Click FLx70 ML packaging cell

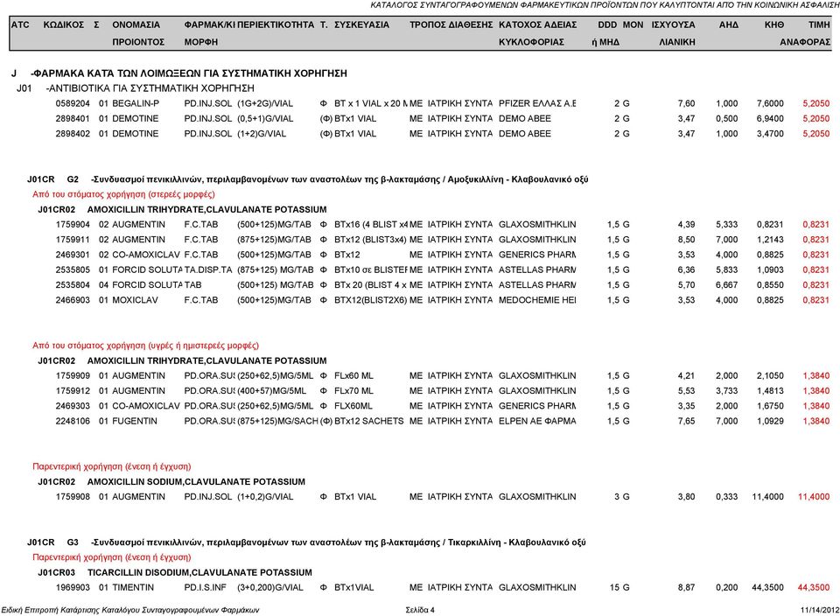pyautogui.click(x=353, y=390)
